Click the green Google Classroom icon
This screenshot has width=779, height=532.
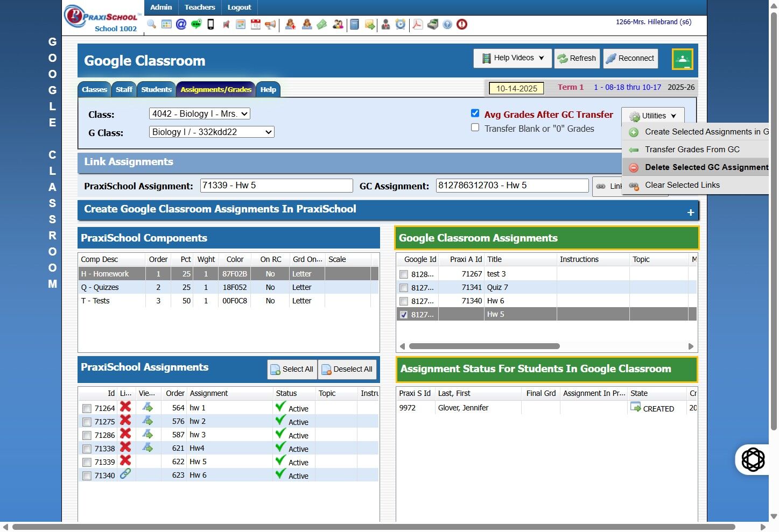682,59
